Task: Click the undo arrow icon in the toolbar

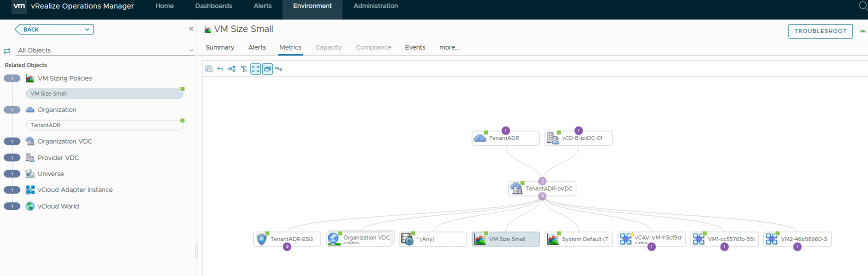Action: (220, 69)
